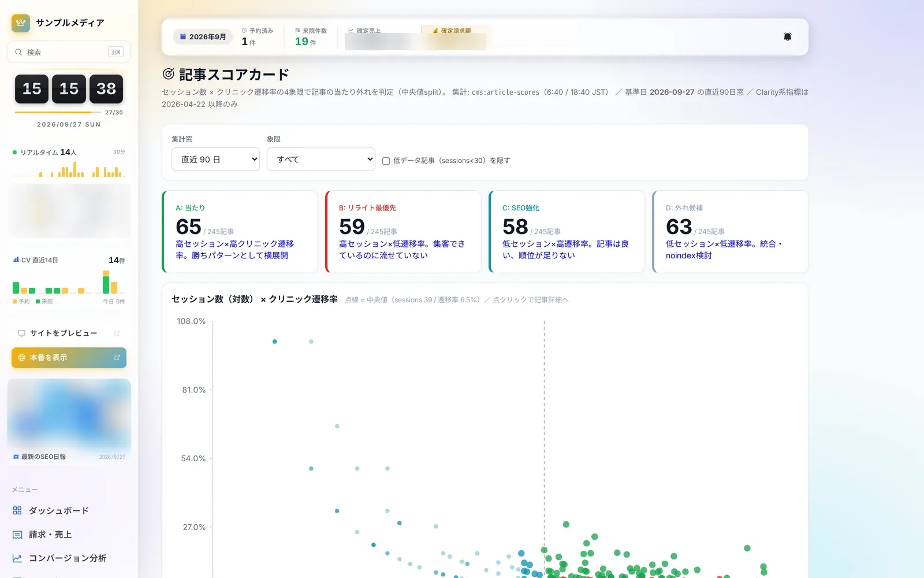Click the CV 直近14日 bar chart
This screenshot has width=924, height=578.
69,282
